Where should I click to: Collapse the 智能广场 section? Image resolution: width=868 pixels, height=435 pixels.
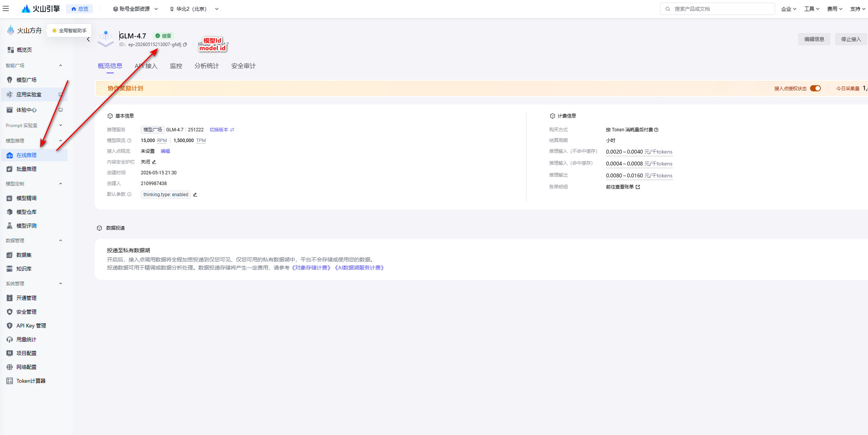[x=60, y=65]
